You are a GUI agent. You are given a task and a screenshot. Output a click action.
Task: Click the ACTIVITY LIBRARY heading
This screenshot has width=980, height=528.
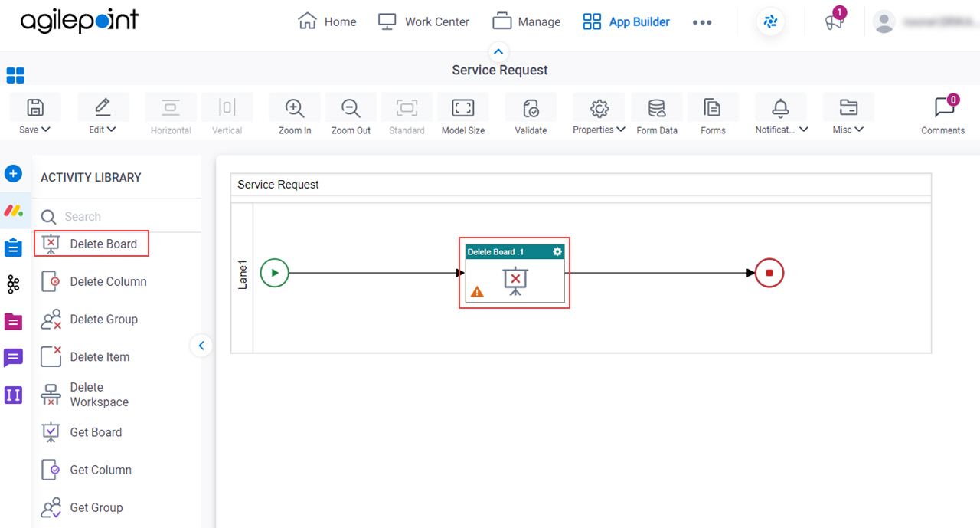click(91, 177)
